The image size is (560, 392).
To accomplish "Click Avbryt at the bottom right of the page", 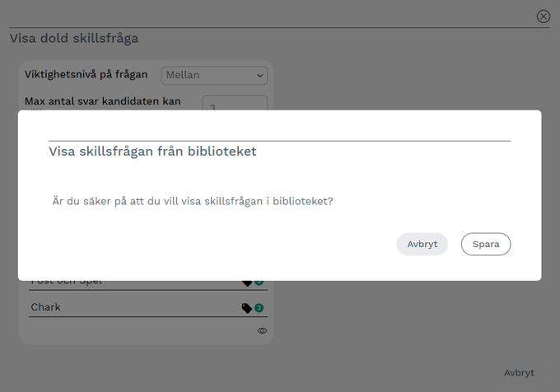I will pyautogui.click(x=519, y=372).
